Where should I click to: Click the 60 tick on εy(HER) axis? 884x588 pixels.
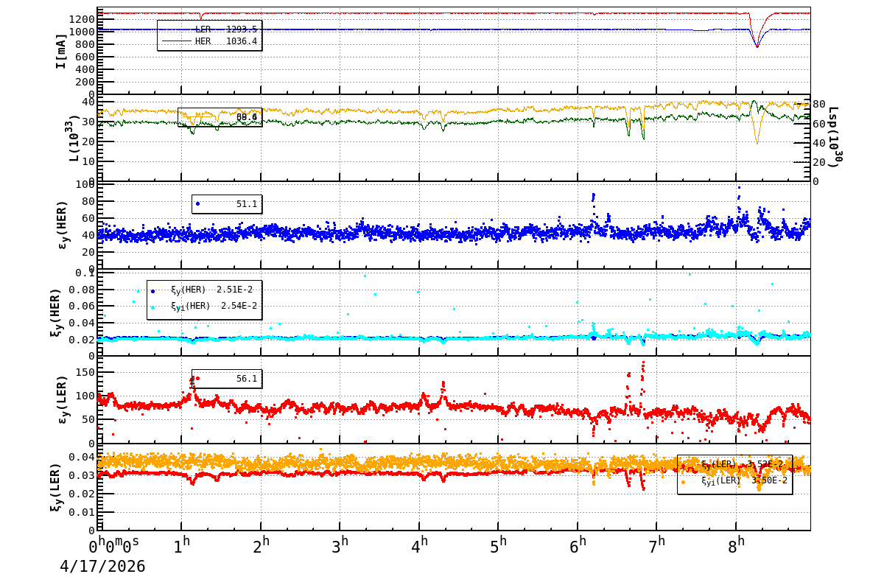click(88, 218)
